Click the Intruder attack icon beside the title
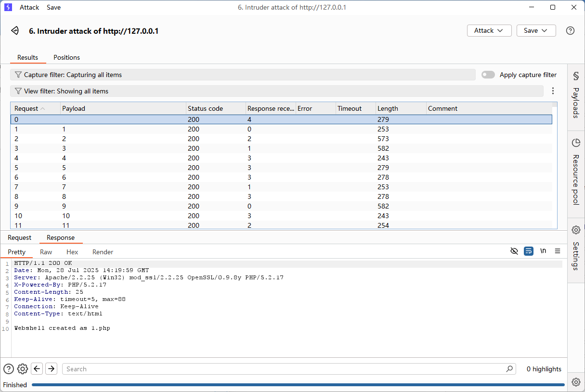Screen dimensions: 585x392 (x=15, y=31)
